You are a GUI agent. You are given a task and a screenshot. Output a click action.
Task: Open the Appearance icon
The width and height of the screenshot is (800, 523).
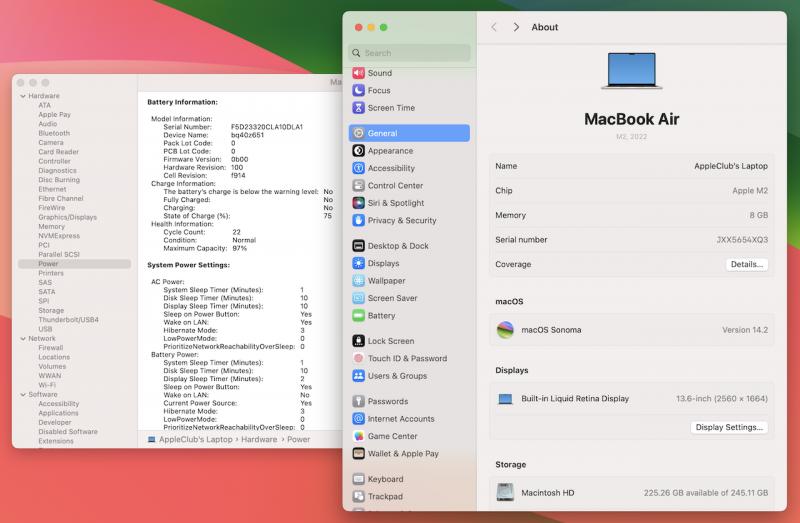[x=358, y=151]
